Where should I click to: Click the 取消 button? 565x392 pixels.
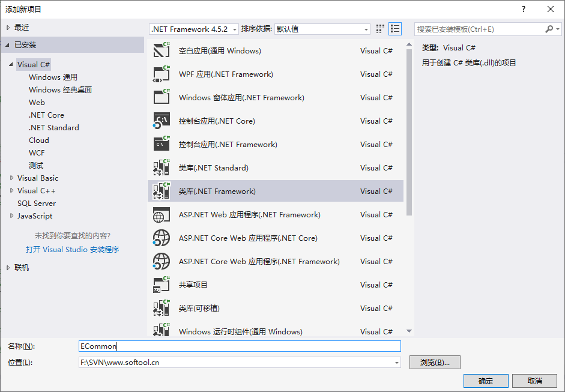pos(535,381)
